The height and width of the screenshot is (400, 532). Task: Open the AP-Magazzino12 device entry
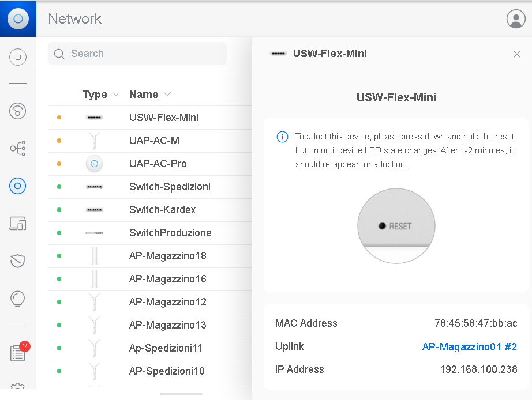click(x=167, y=302)
